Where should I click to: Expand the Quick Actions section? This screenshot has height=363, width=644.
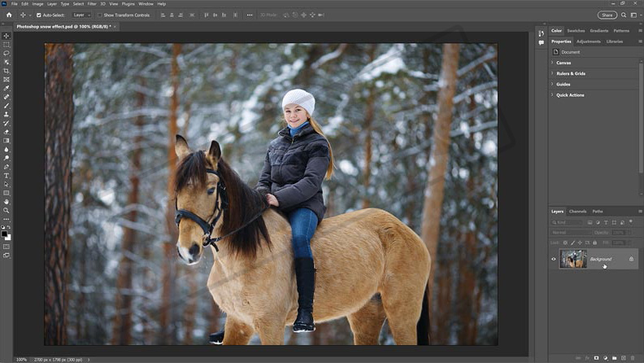click(569, 95)
